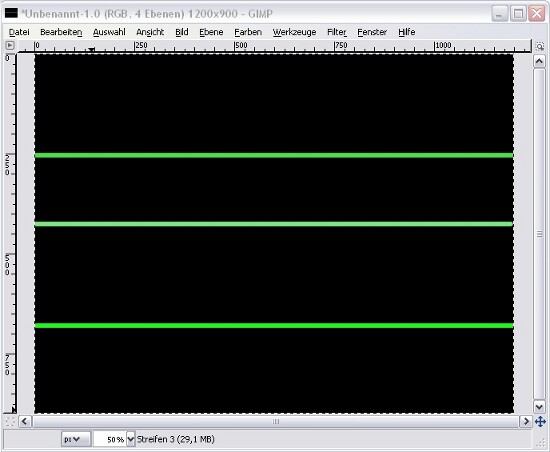Image resolution: width=550 pixels, height=452 pixels.
Task: Expand the 50% zoom dropdown arrow
Action: click(x=130, y=439)
